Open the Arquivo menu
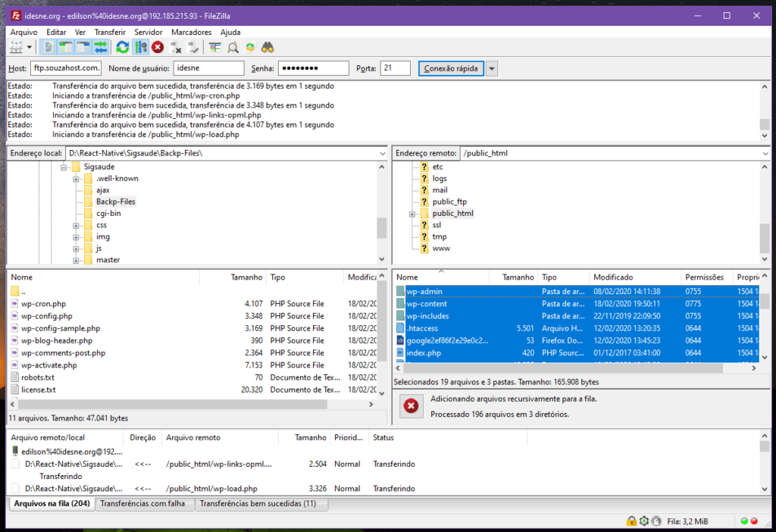Screen dimensions: 776x532 pyautogui.click(x=23, y=32)
